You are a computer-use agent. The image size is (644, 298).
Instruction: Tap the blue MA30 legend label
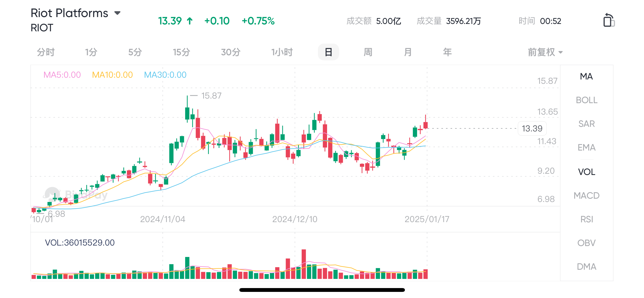pyautogui.click(x=165, y=75)
